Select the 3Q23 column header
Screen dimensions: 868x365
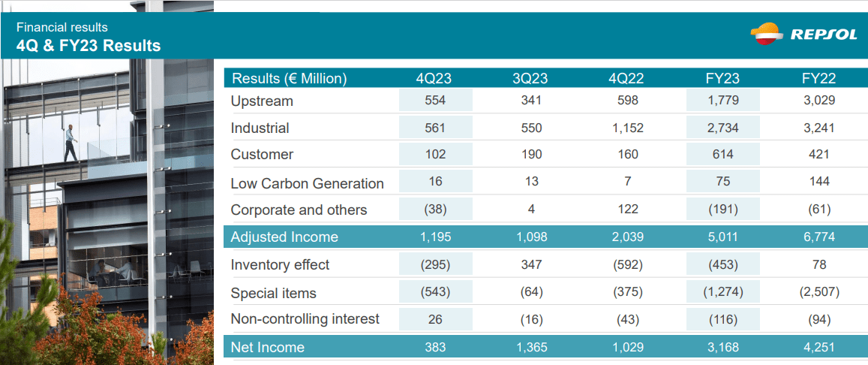coord(530,78)
